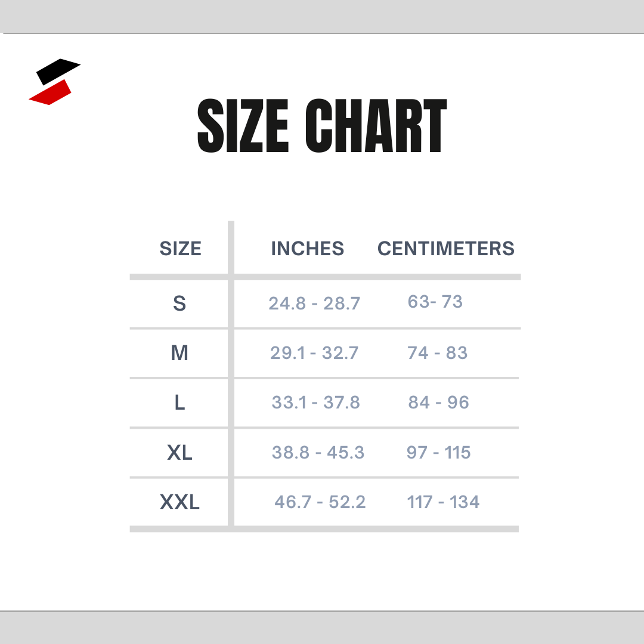Click the S size row label
Image resolution: width=644 pixels, height=644 pixels.
[x=179, y=304]
